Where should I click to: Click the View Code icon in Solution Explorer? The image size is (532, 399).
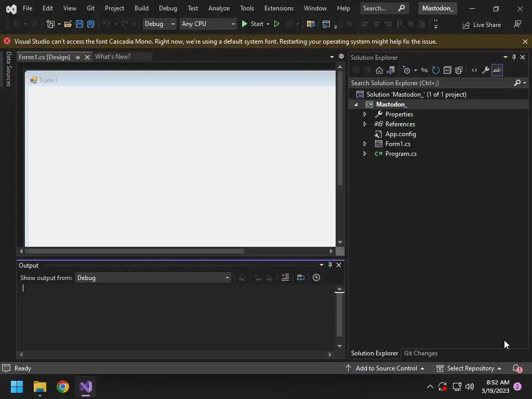(x=474, y=70)
